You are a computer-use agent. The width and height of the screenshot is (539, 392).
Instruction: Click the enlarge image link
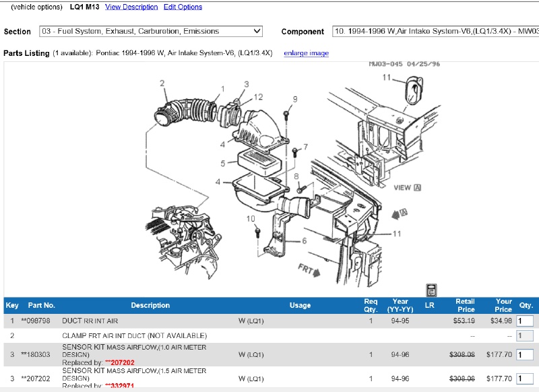click(x=306, y=53)
